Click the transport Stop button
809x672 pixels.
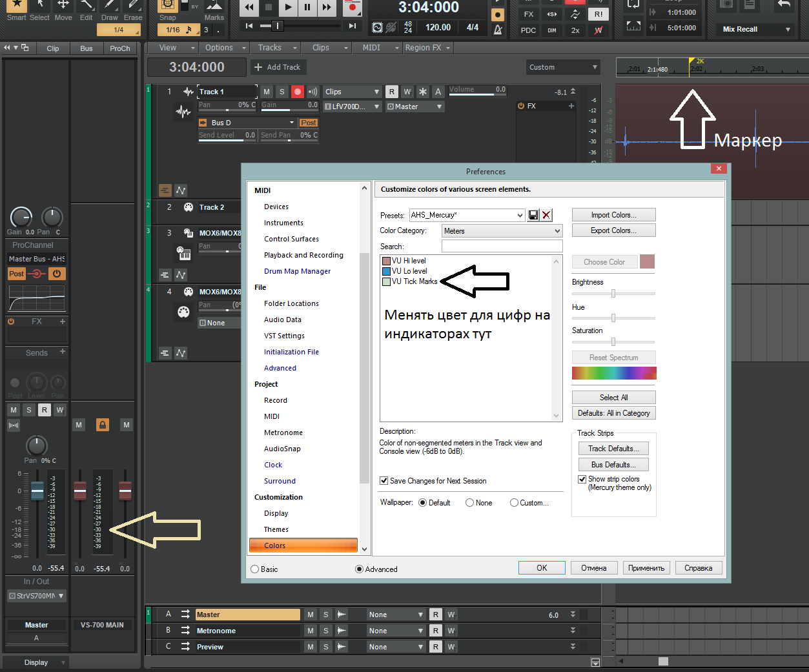click(x=269, y=8)
